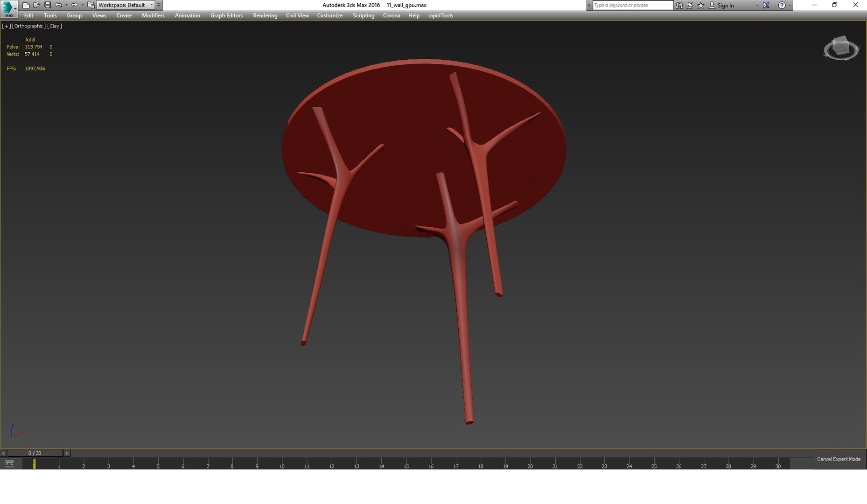The width and height of the screenshot is (867, 504).
Task: Open the rapidTools menu
Action: [440, 15]
